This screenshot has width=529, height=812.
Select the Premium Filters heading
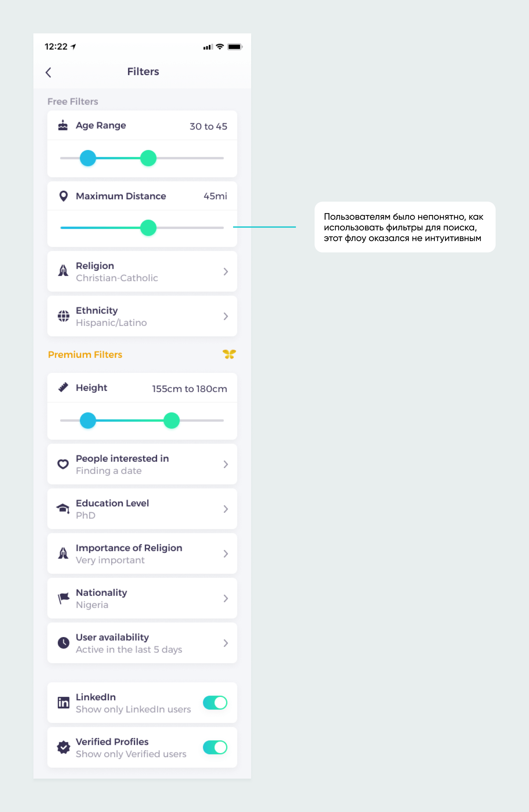[x=85, y=355]
